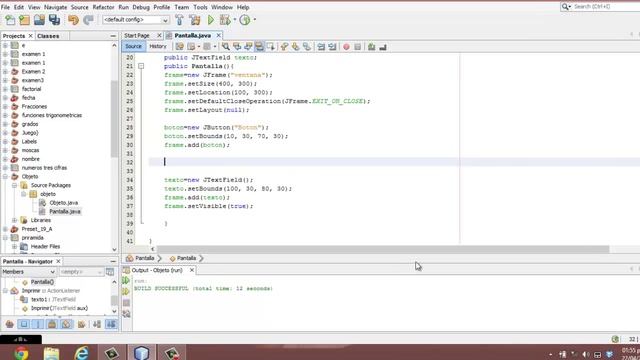
Task: Click the Profile Project icon
Action: tap(245, 20)
